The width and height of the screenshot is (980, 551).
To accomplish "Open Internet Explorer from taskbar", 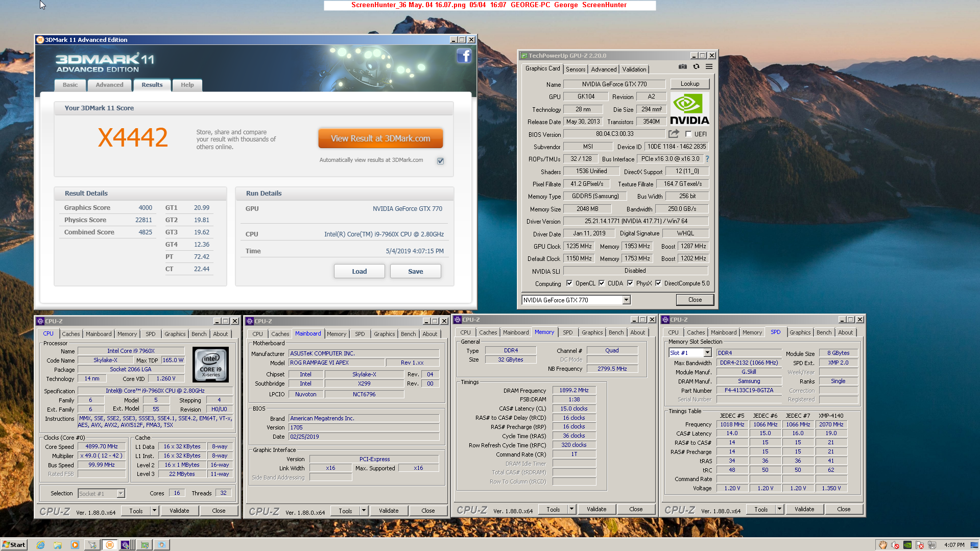I will (40, 545).
